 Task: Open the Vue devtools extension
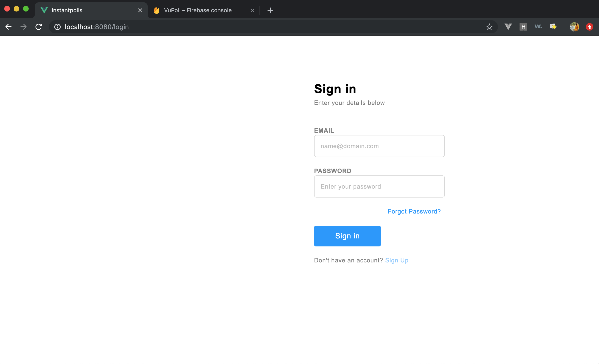[508, 27]
